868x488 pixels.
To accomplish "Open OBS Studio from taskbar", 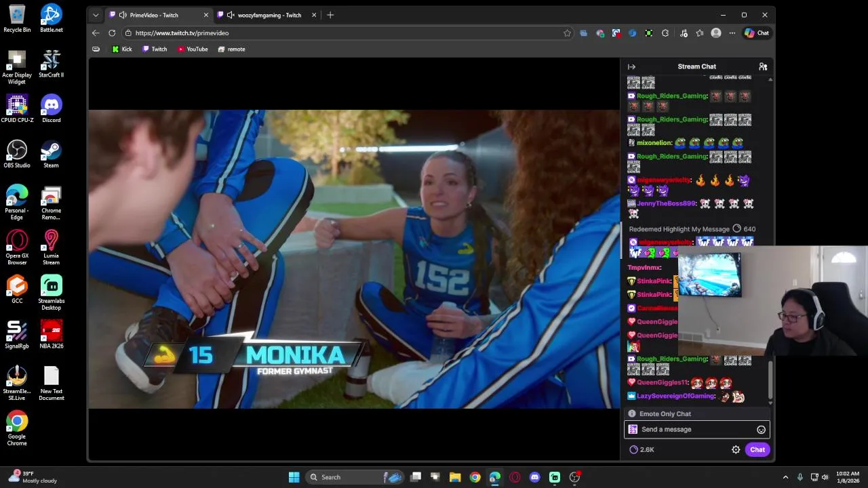I will (574, 477).
